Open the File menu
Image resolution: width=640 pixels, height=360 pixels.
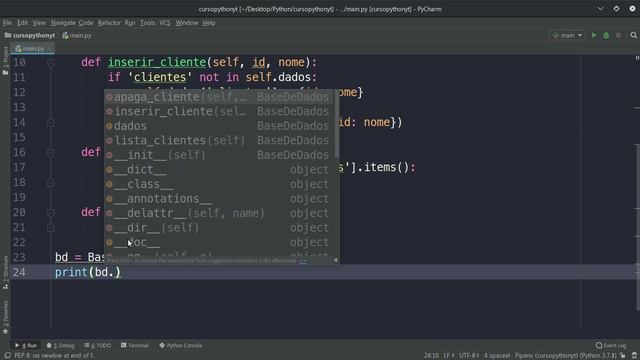click(7, 23)
